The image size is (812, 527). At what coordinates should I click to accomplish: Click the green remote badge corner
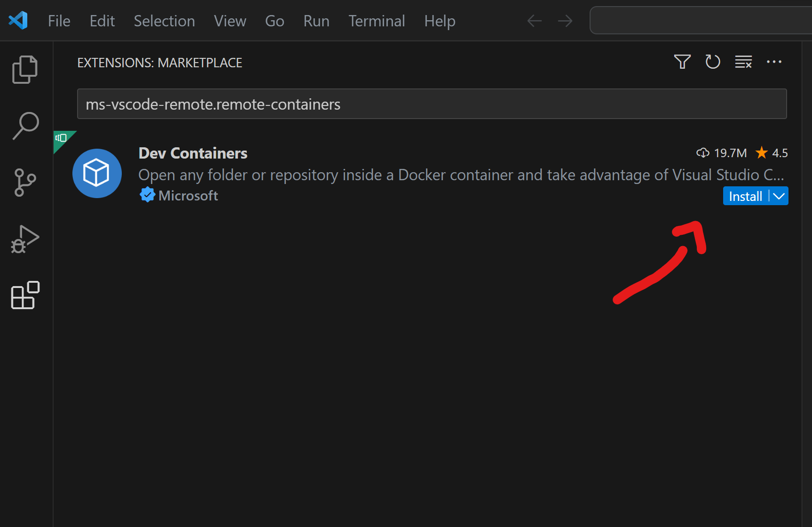click(x=62, y=139)
